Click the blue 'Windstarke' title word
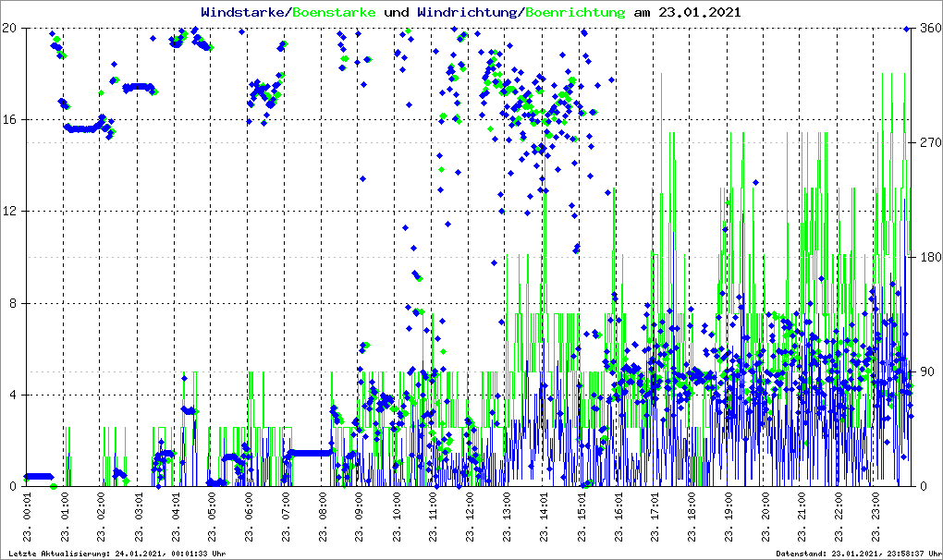This screenshot has height=560, width=943. tap(244, 13)
